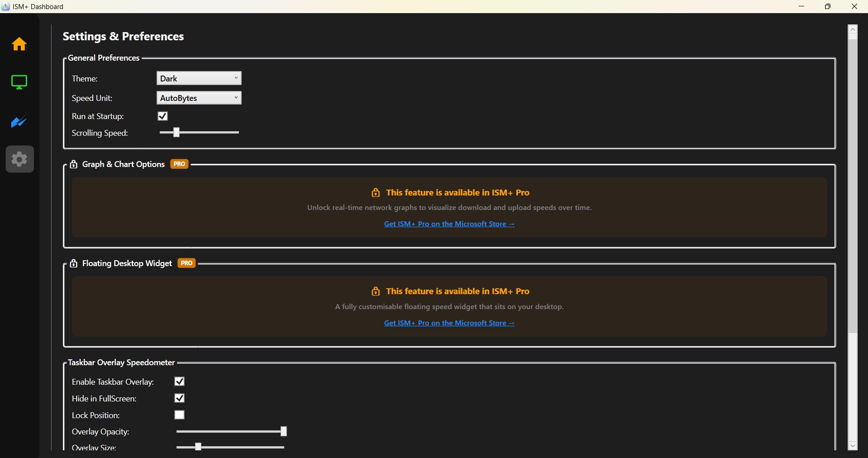Select the Settings gear in sidebar
Screen dimensions: 868x458
(19, 159)
